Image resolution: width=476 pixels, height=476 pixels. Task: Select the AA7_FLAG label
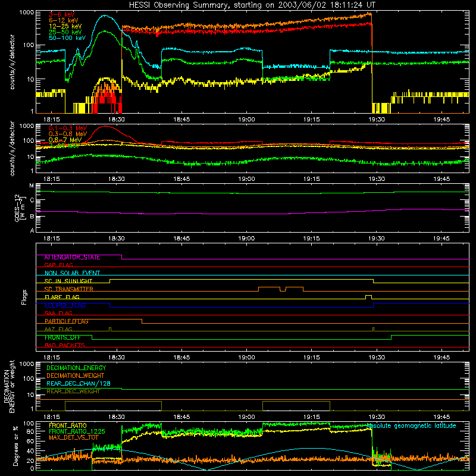[58, 329]
